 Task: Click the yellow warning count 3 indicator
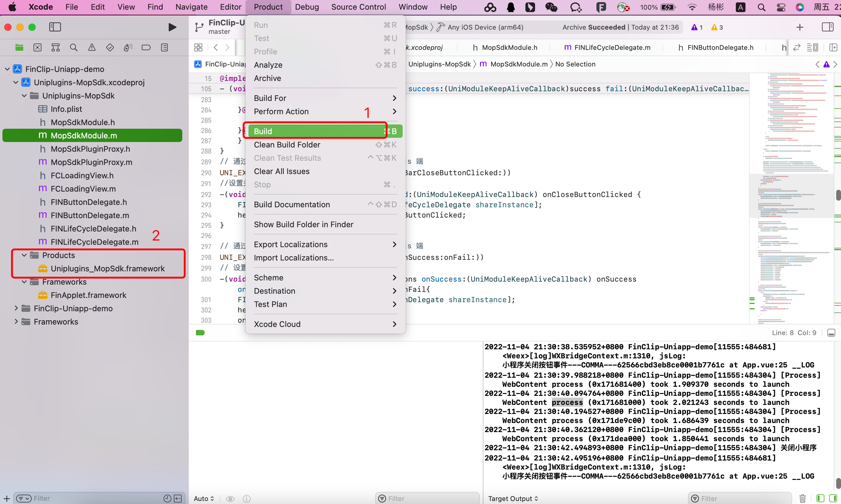(717, 27)
